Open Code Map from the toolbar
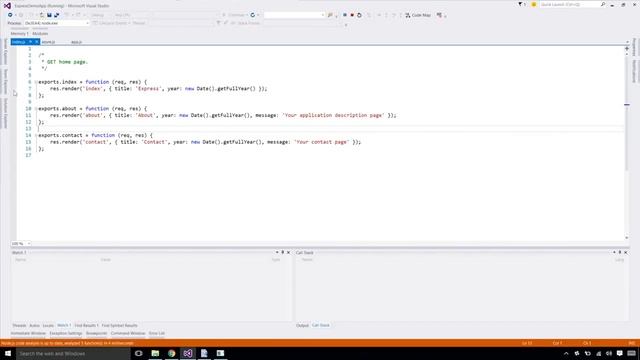 pos(418,15)
